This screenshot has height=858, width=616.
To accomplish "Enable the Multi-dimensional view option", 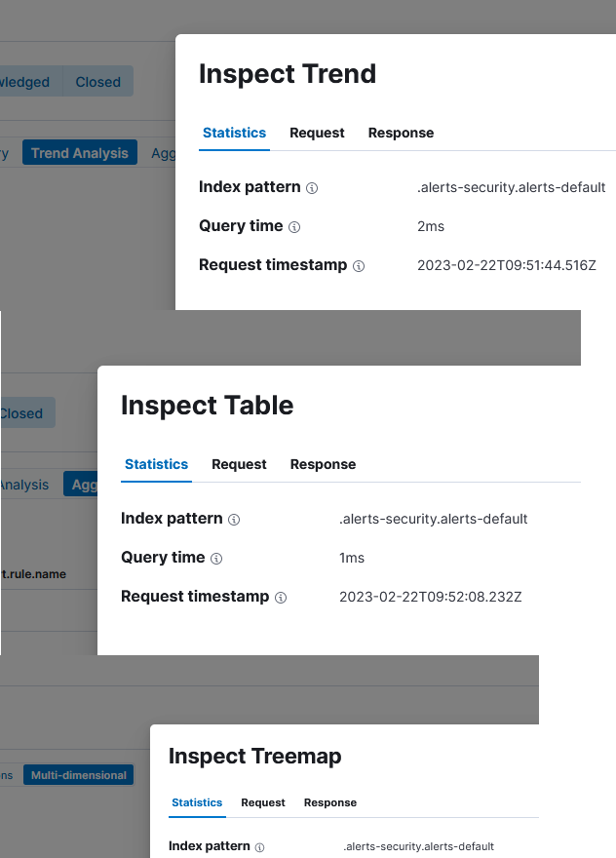I will click(78, 774).
